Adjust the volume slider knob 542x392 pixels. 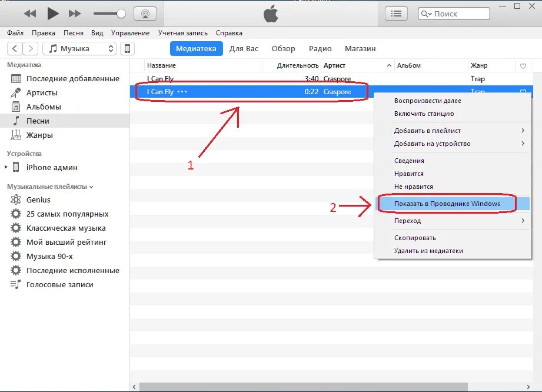[121, 14]
